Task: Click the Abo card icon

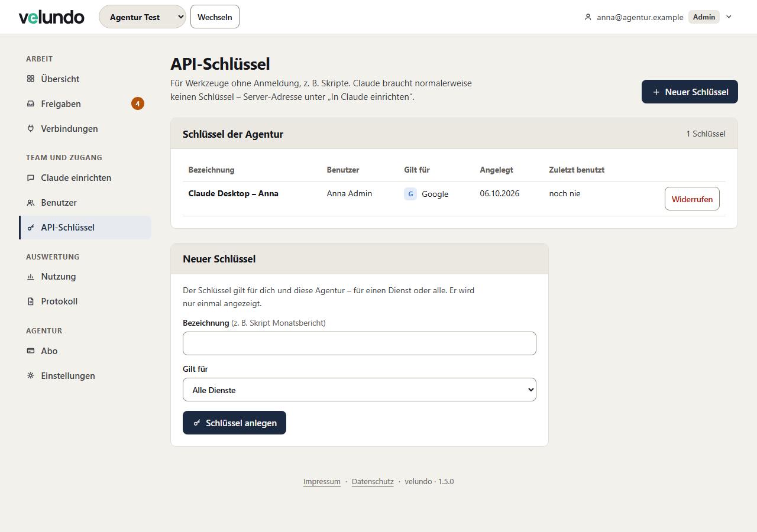Action: pyautogui.click(x=31, y=351)
